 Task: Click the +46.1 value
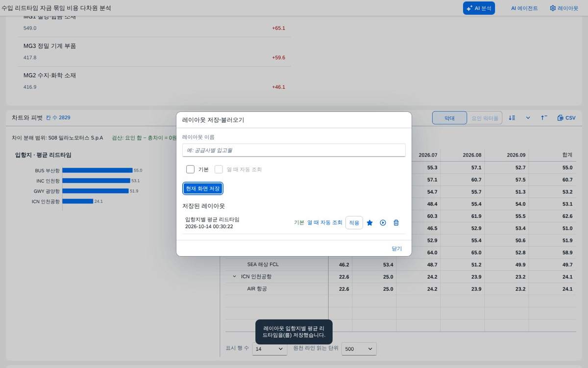coord(278,87)
